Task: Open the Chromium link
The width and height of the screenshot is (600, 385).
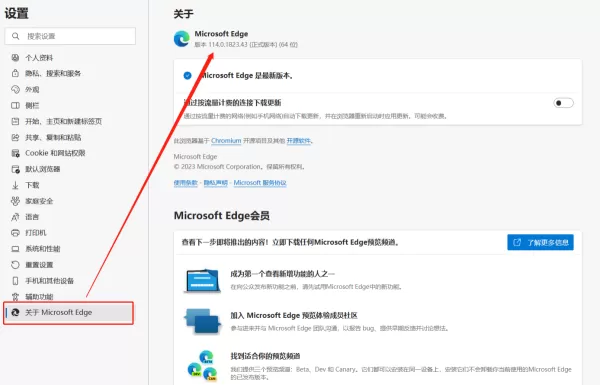Action: (226, 140)
